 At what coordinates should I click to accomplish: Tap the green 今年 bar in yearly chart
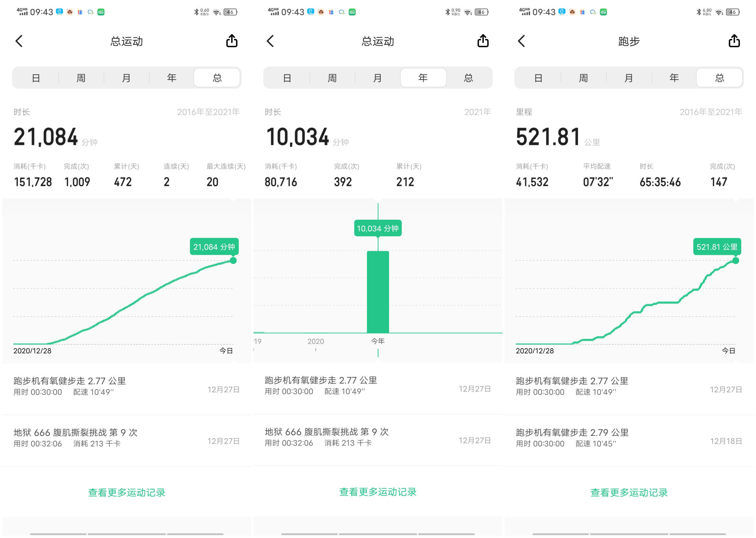tap(378, 292)
